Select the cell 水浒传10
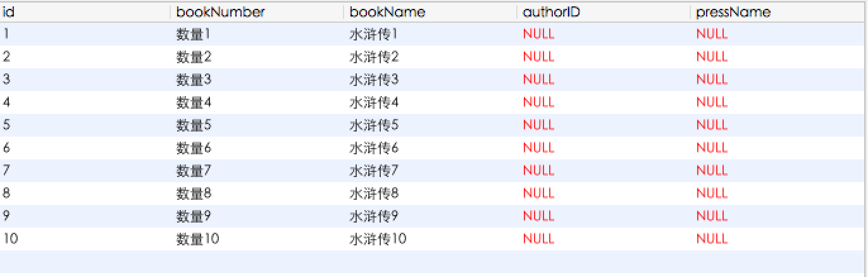The height and width of the screenshot is (277, 868). tap(431, 239)
